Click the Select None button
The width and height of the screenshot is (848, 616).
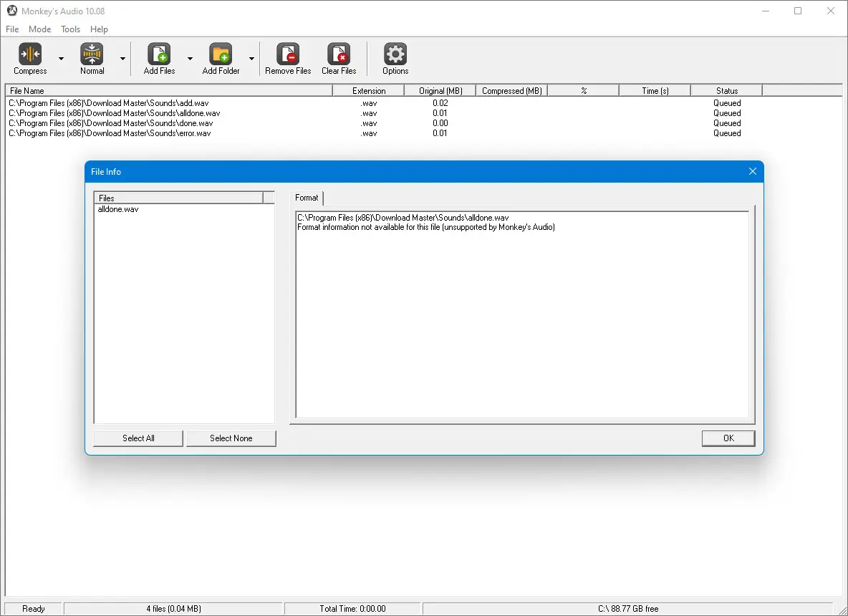pyautogui.click(x=231, y=438)
